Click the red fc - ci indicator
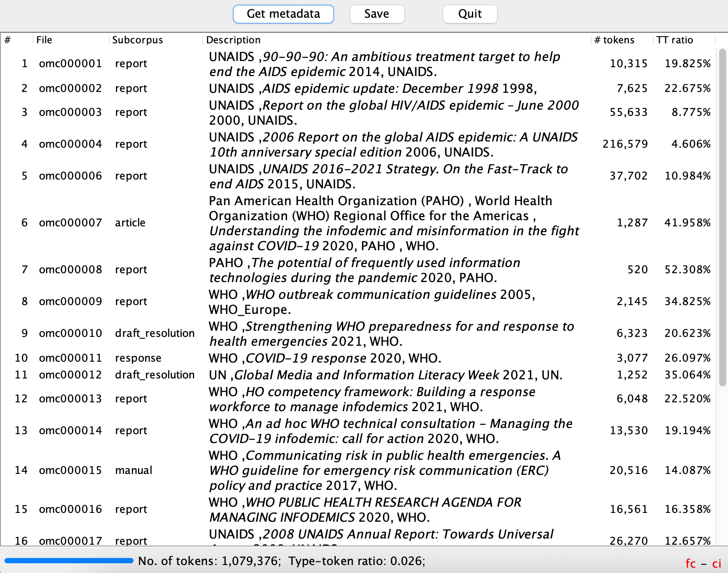This screenshot has height=573, width=728. [703, 564]
